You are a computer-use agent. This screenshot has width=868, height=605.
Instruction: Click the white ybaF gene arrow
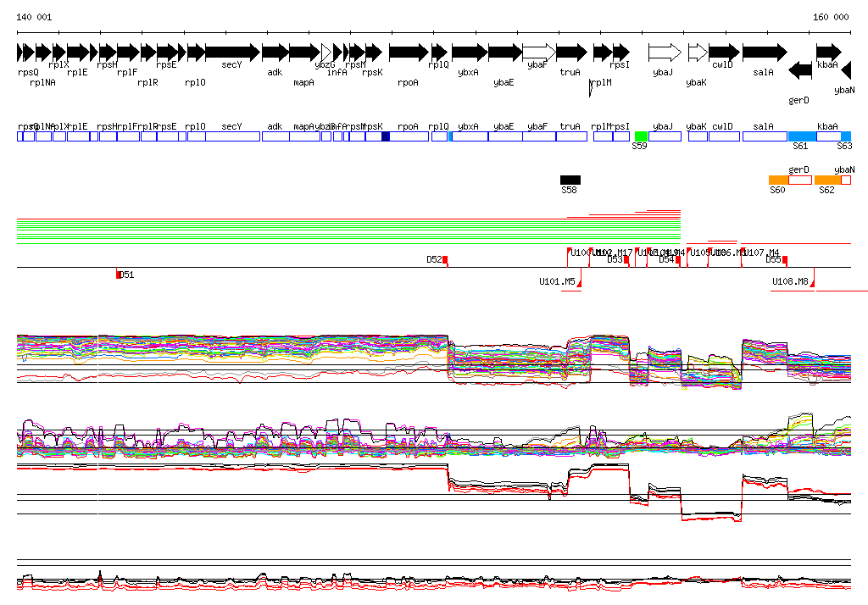(539, 53)
